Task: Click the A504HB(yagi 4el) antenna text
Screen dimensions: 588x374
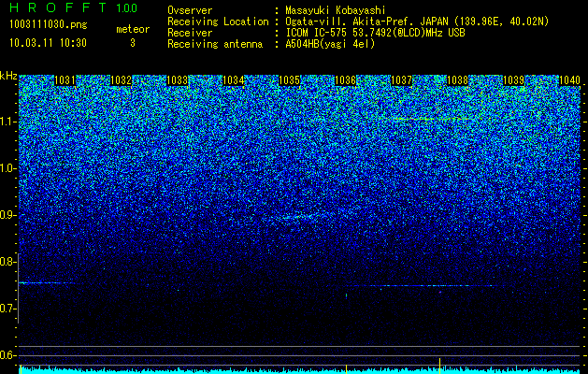Action: tap(330, 44)
